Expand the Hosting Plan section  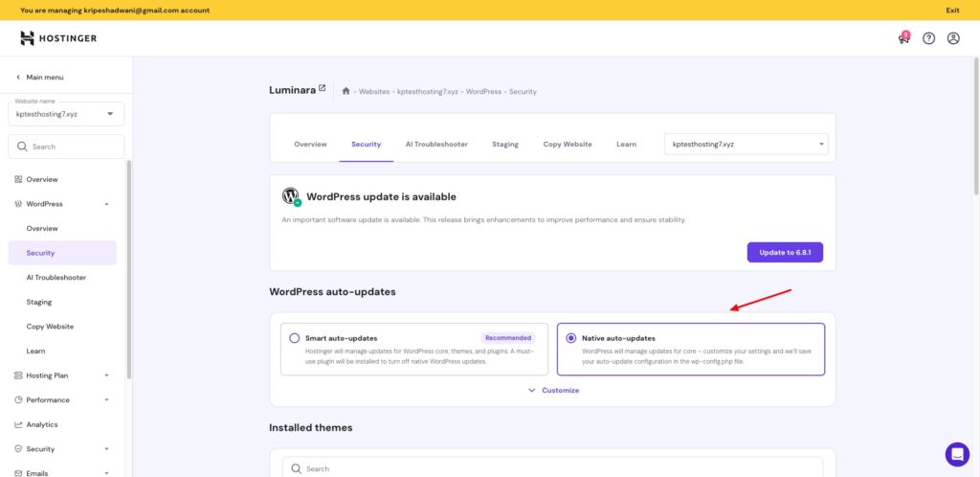[x=107, y=375]
